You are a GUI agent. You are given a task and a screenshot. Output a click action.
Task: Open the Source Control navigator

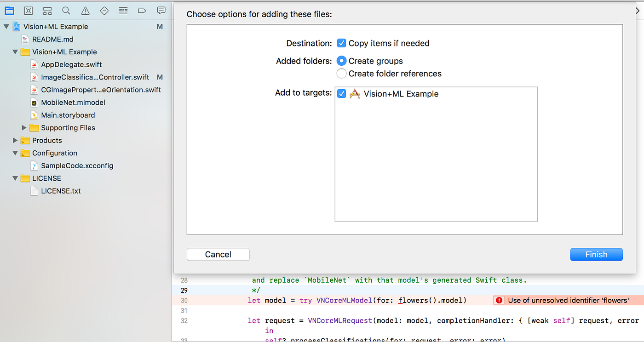tap(29, 11)
